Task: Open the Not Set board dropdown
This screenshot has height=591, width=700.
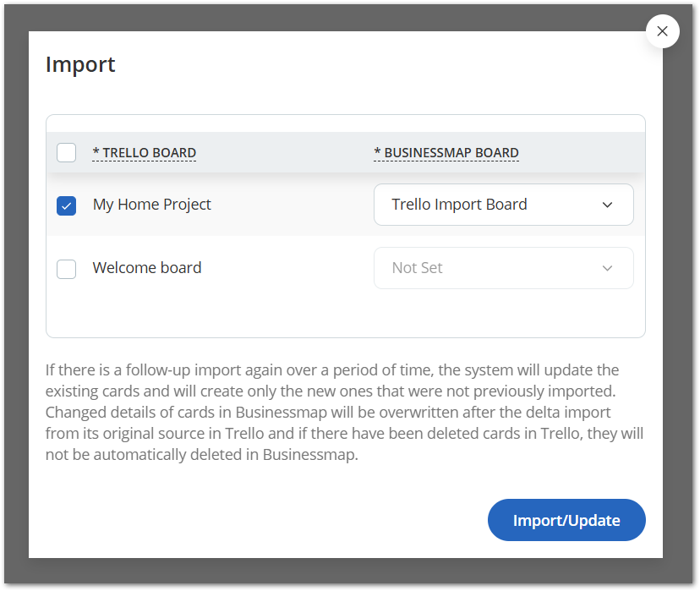Action: pos(503,268)
